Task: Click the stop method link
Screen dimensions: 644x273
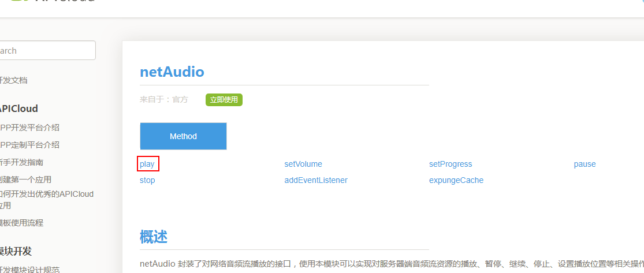Action: (x=147, y=180)
